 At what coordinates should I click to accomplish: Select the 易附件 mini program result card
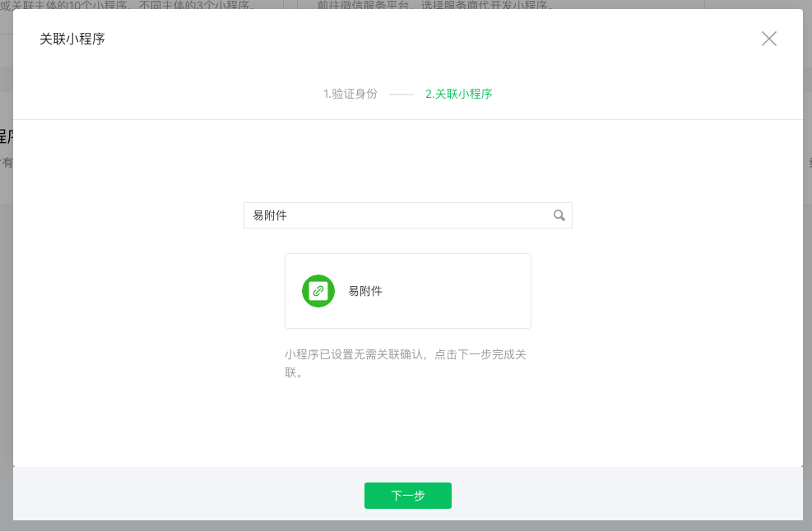[x=407, y=291]
